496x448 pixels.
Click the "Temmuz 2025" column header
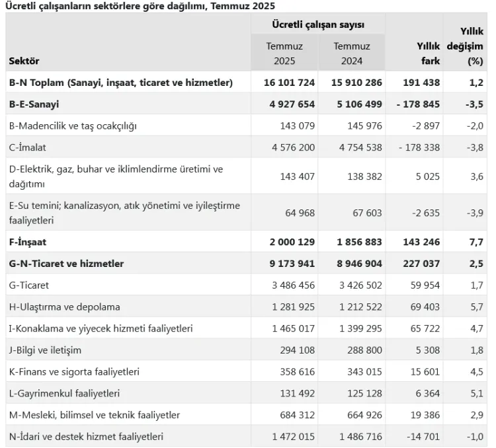[x=284, y=54]
